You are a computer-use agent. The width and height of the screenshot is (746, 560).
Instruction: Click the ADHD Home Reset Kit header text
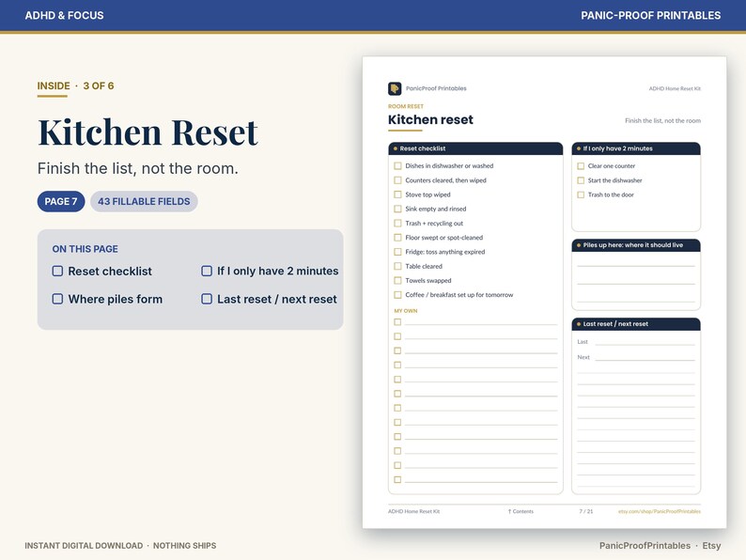[675, 88]
